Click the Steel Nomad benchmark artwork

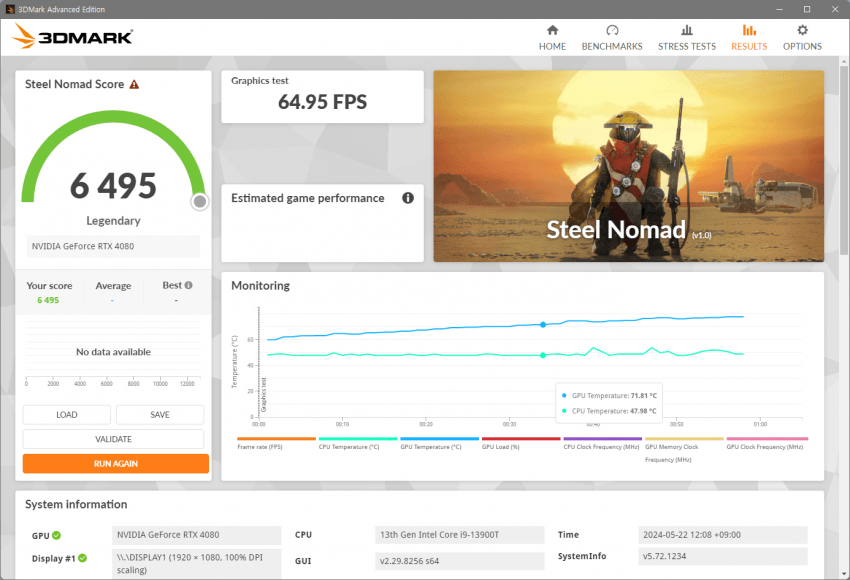629,166
